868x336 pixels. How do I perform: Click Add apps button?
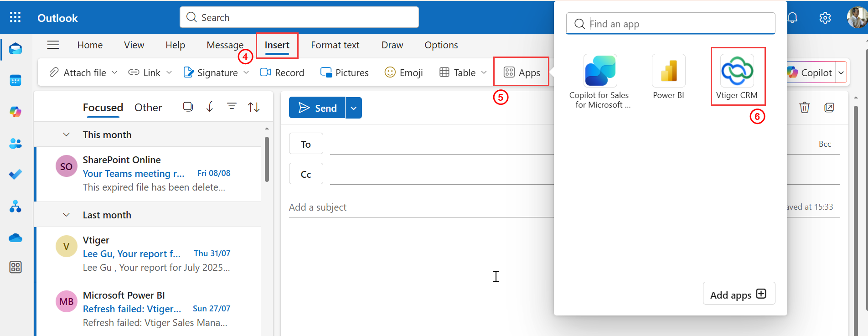pyautogui.click(x=739, y=294)
